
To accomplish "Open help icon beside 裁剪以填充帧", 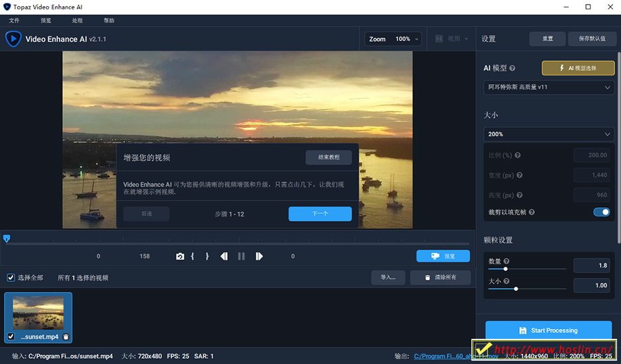I will pyautogui.click(x=532, y=212).
